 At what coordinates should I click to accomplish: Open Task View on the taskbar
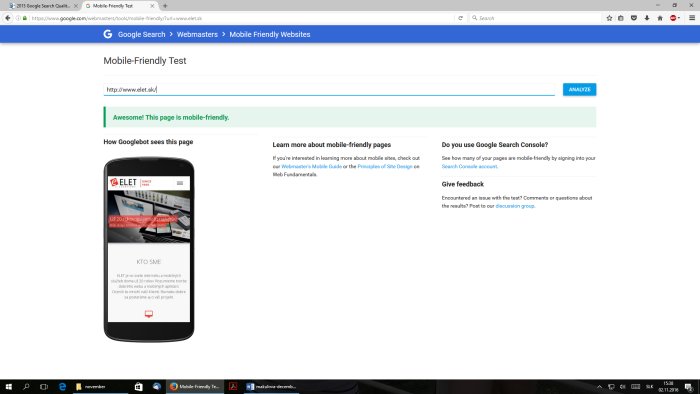(x=44, y=386)
